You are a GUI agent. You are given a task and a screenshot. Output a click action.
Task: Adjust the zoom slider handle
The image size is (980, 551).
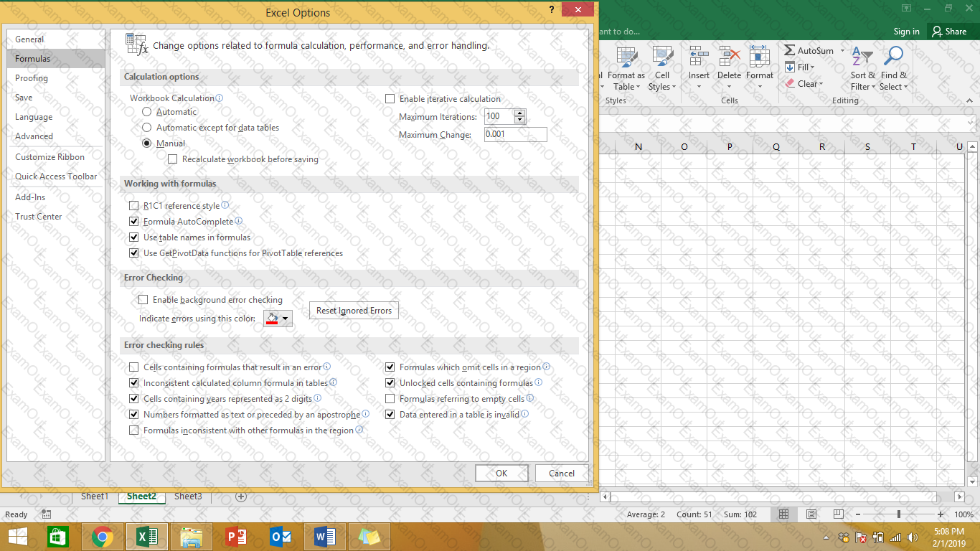(898, 514)
